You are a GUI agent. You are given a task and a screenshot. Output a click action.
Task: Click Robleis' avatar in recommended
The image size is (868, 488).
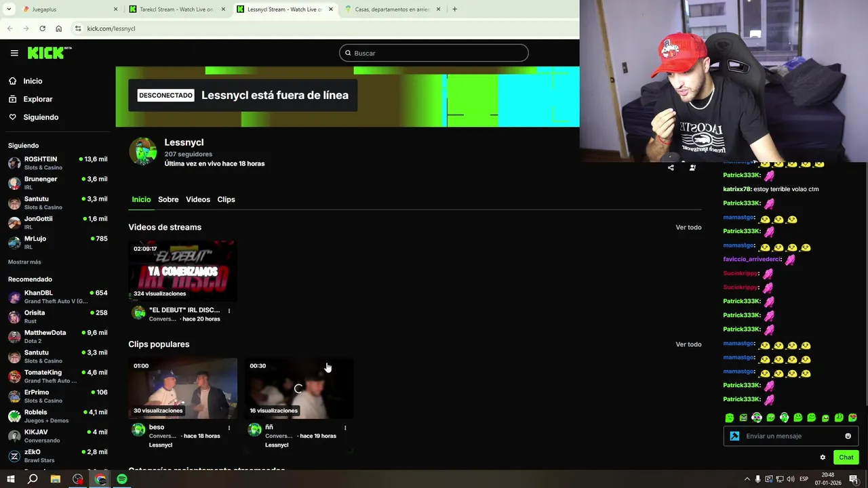coord(14,416)
